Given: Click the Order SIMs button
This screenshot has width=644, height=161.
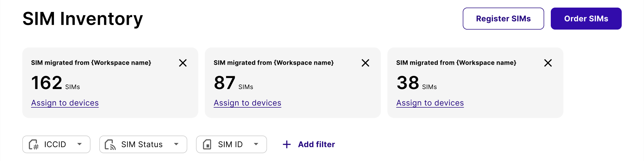Looking at the screenshot, I should [x=586, y=19].
